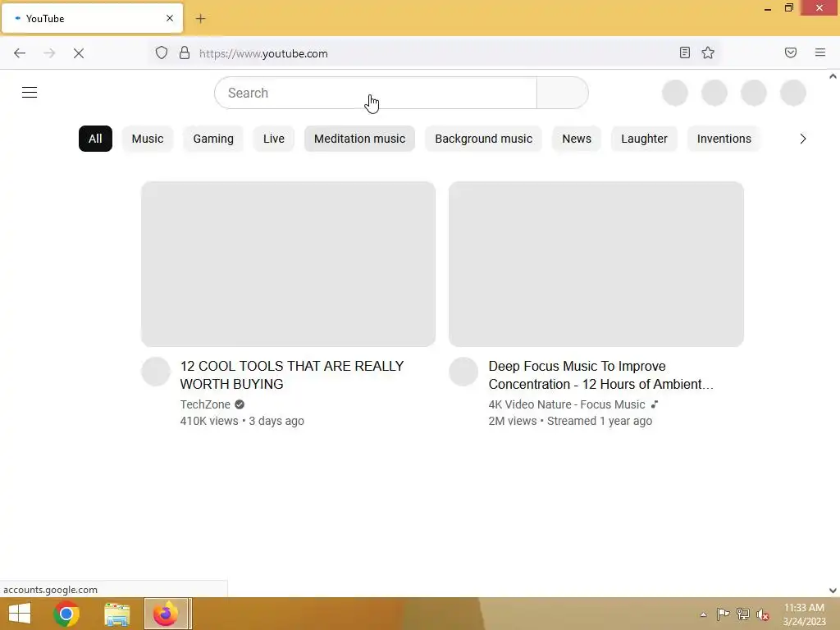Switch to Firefox on the taskbar

click(x=166, y=614)
